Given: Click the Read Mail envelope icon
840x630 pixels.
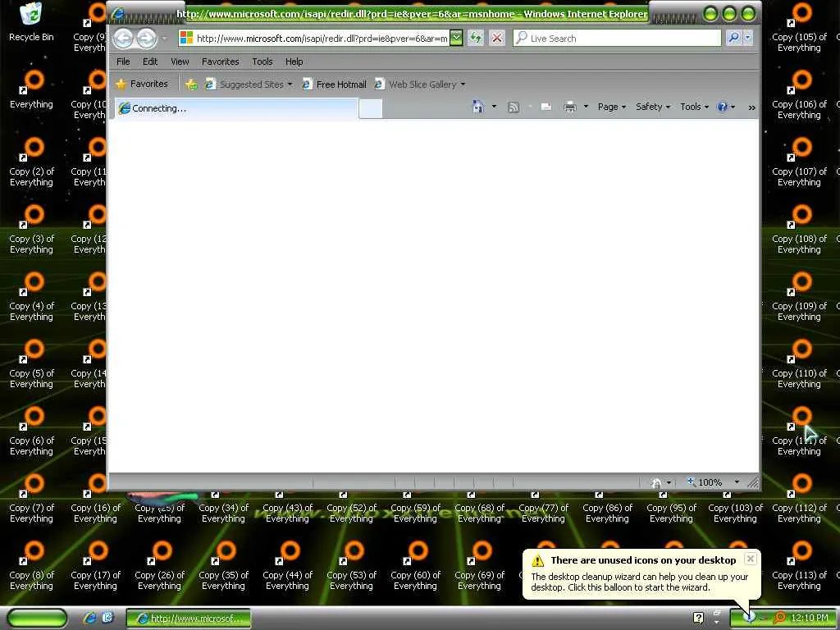Looking at the screenshot, I should (546, 107).
